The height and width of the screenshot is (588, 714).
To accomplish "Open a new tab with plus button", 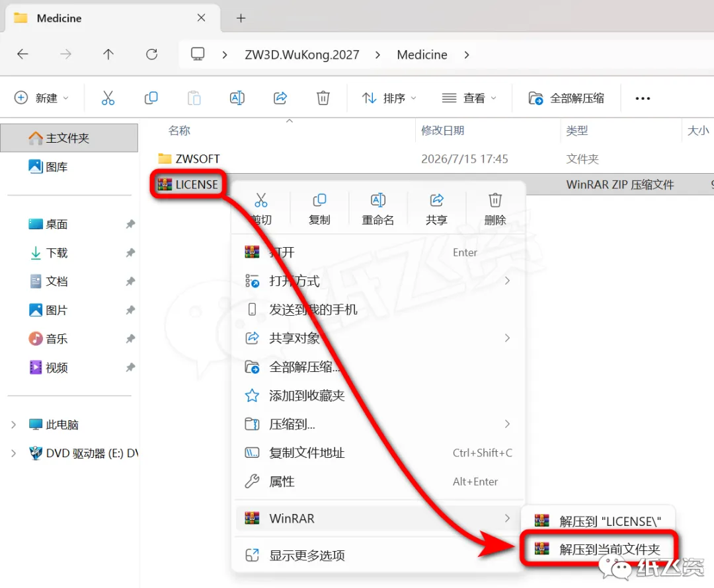I will 241,18.
